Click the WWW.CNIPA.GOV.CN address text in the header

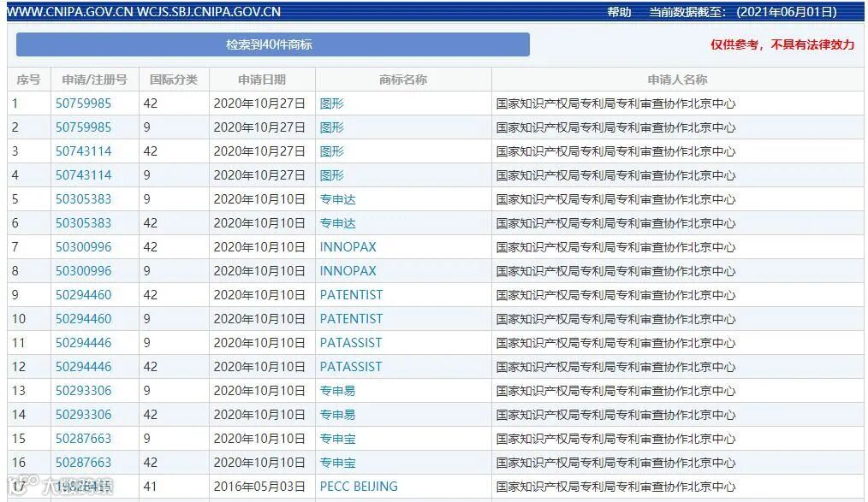[x=69, y=12]
